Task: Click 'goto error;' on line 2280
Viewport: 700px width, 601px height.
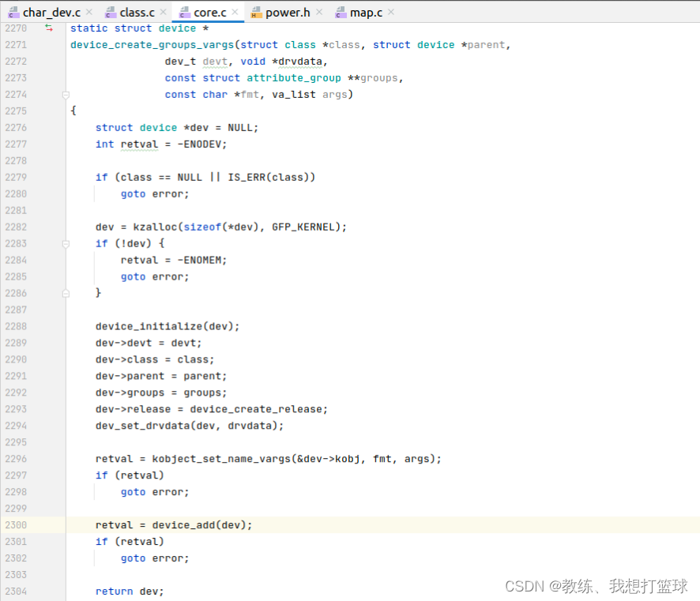Action: click(x=155, y=194)
